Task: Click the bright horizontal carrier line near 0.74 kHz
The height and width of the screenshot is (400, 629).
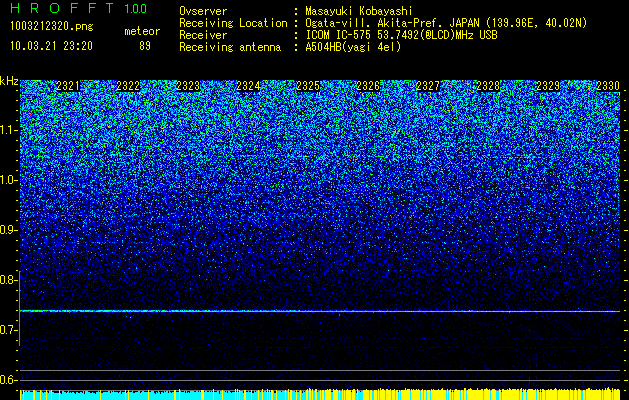Action: (320, 311)
